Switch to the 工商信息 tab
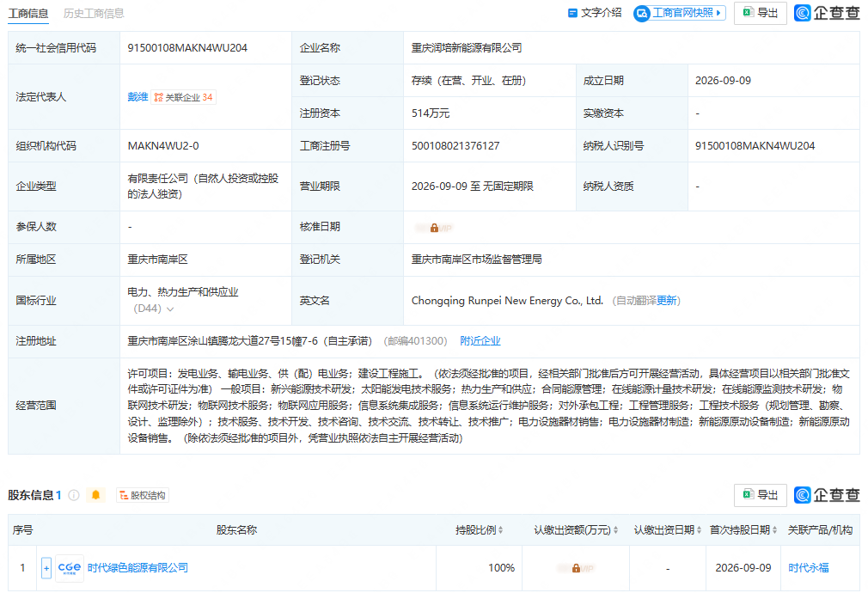Image resolution: width=868 pixels, height=593 pixels. click(x=28, y=13)
